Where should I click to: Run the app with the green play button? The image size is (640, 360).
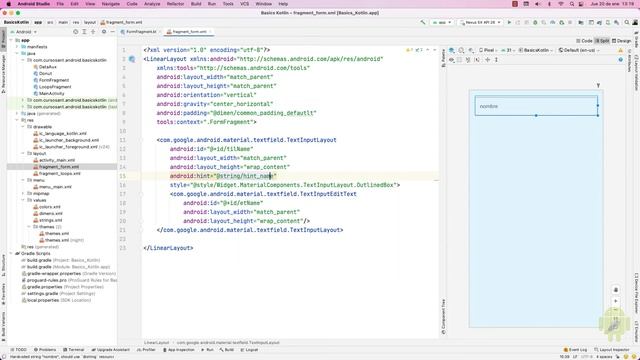click(509, 22)
